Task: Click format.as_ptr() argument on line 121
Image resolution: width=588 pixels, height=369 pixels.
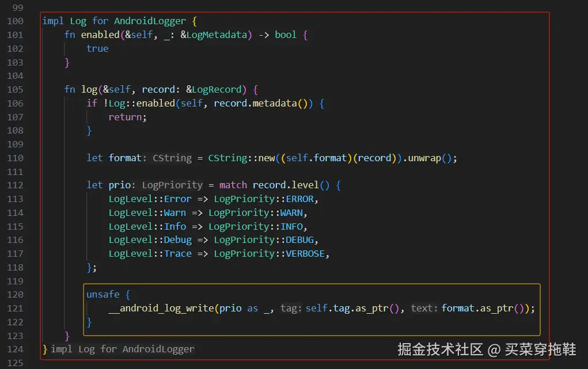Action: click(483, 308)
